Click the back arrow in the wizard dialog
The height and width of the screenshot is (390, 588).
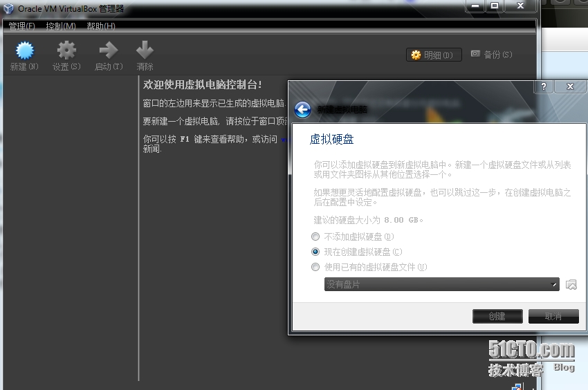(x=302, y=110)
